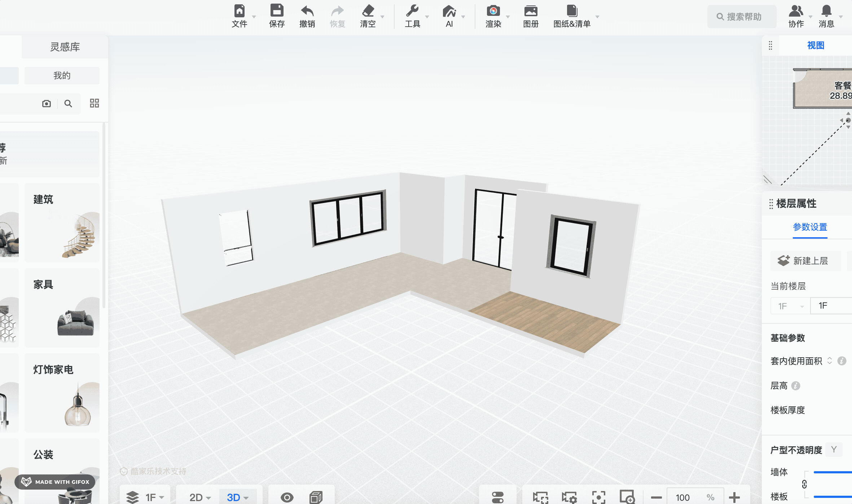Expand the 工具 dropdown arrow
This screenshot has height=504, width=852.
coord(427,17)
